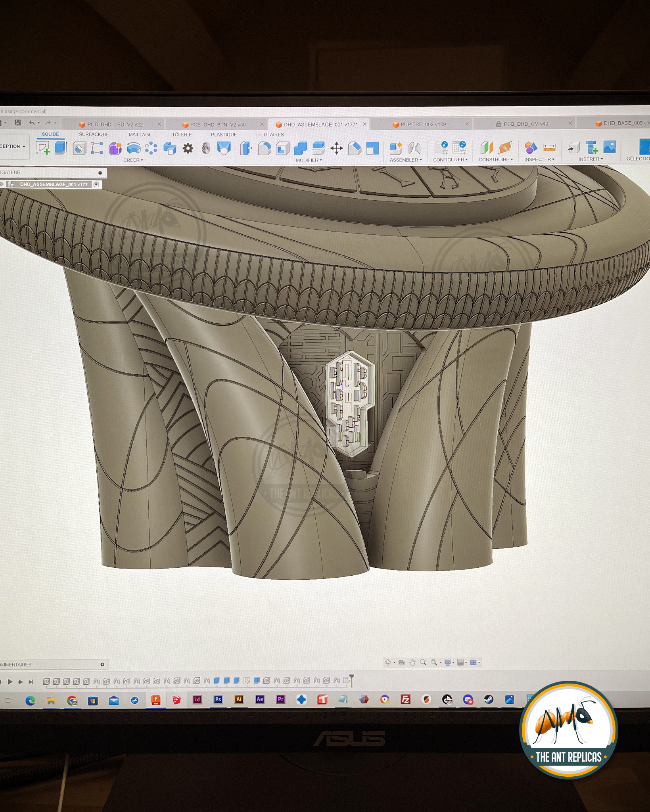This screenshot has width=650, height=812.
Task: Open the display settings dropdown in navigation bar
Action: point(450,662)
